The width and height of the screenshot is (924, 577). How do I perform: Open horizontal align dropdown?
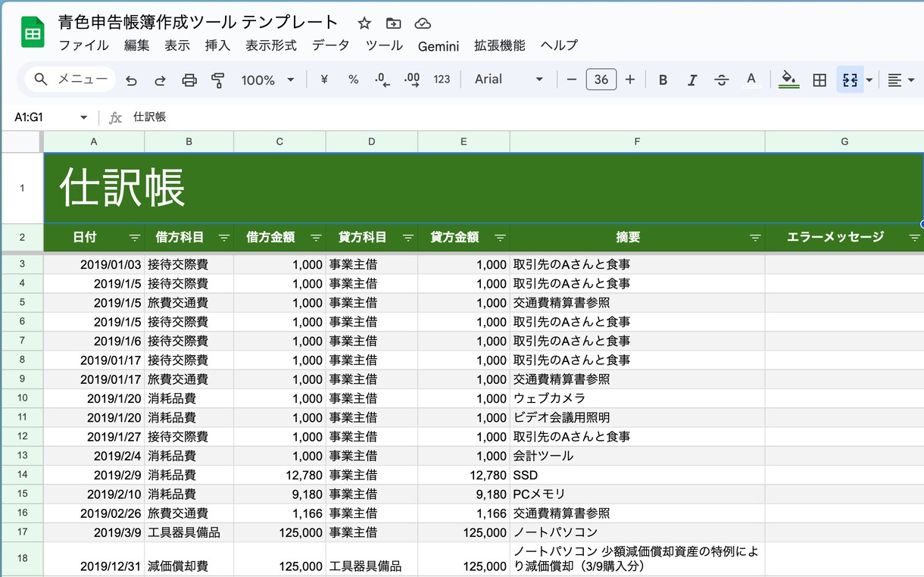tap(901, 80)
